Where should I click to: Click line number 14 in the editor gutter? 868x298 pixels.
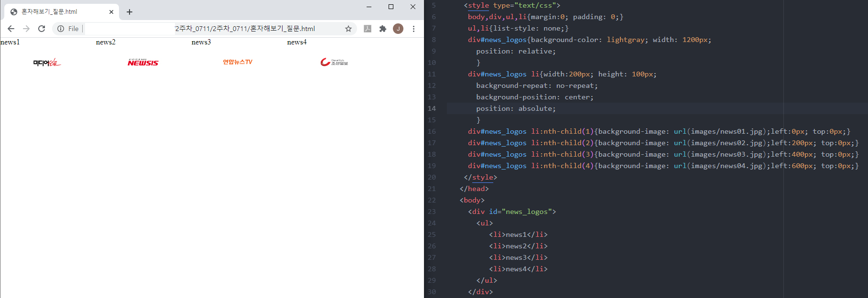click(x=432, y=108)
